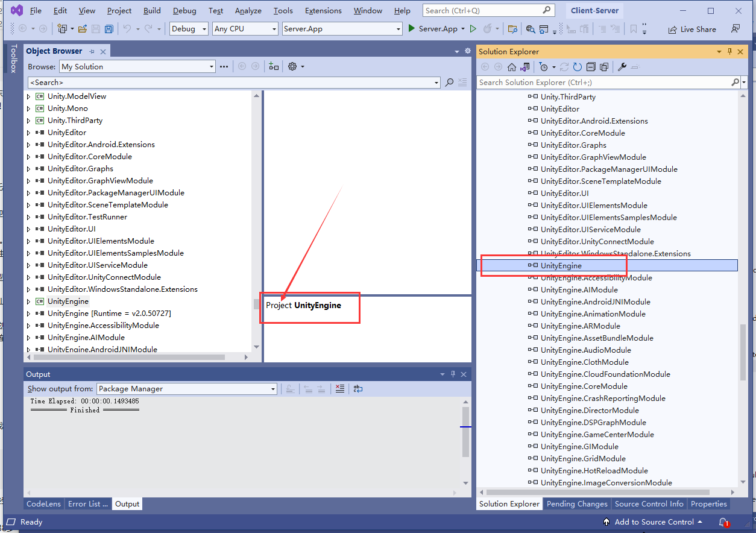This screenshot has height=533, width=756.
Task: Open the Analyze menu
Action: tap(248, 11)
